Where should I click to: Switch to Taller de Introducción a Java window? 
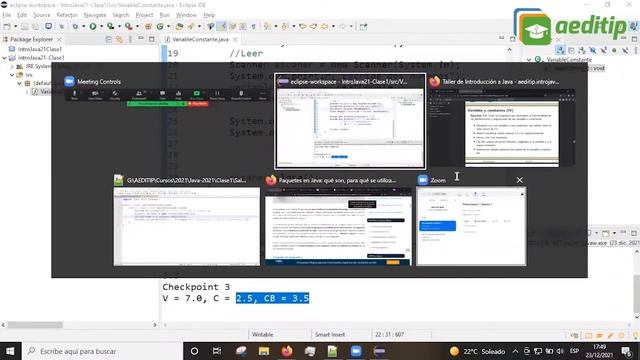[501, 121]
